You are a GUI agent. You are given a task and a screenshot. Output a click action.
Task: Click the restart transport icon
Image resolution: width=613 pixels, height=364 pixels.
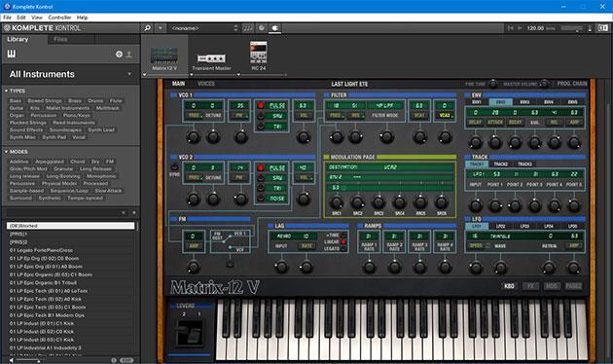511,28
